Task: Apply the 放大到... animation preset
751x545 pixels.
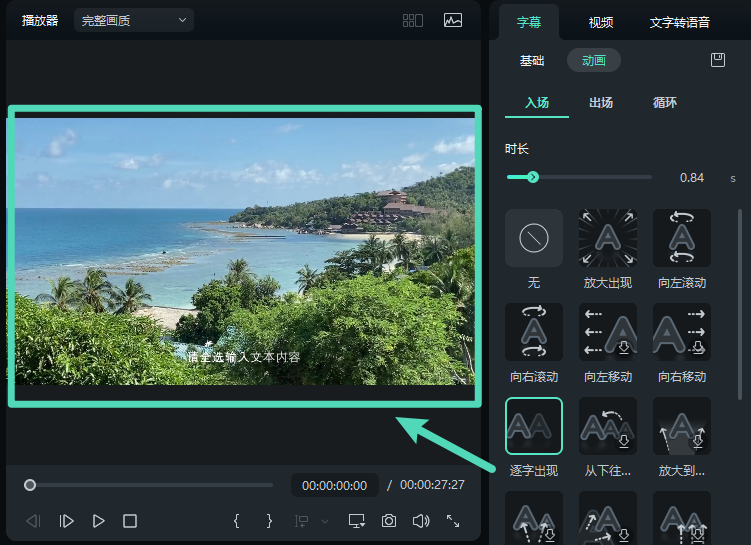Action: tap(682, 426)
